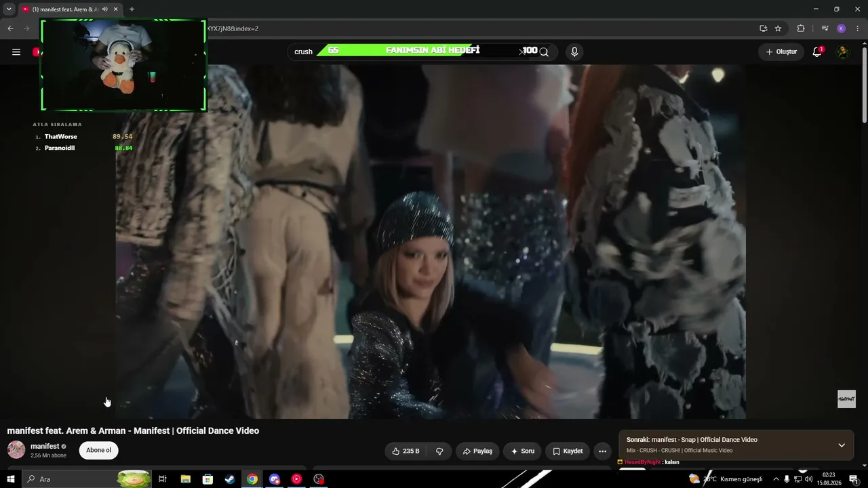Screen dimensions: 868x488
Task: Open the OBS recording taskbar icon
Action: click(x=319, y=479)
